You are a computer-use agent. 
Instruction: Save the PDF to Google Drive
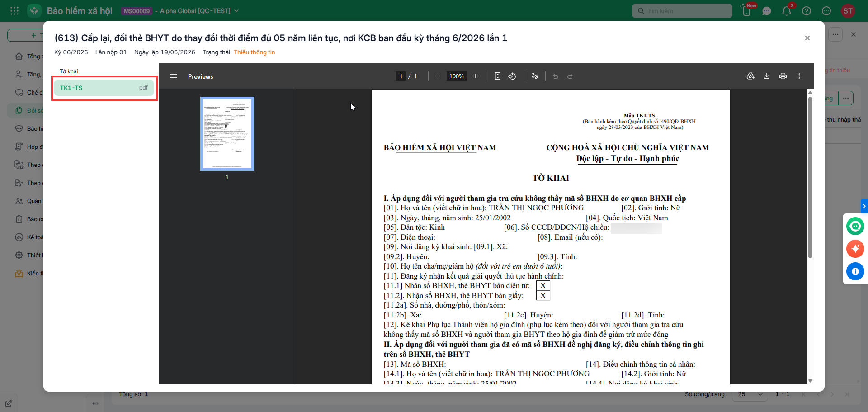tap(750, 76)
